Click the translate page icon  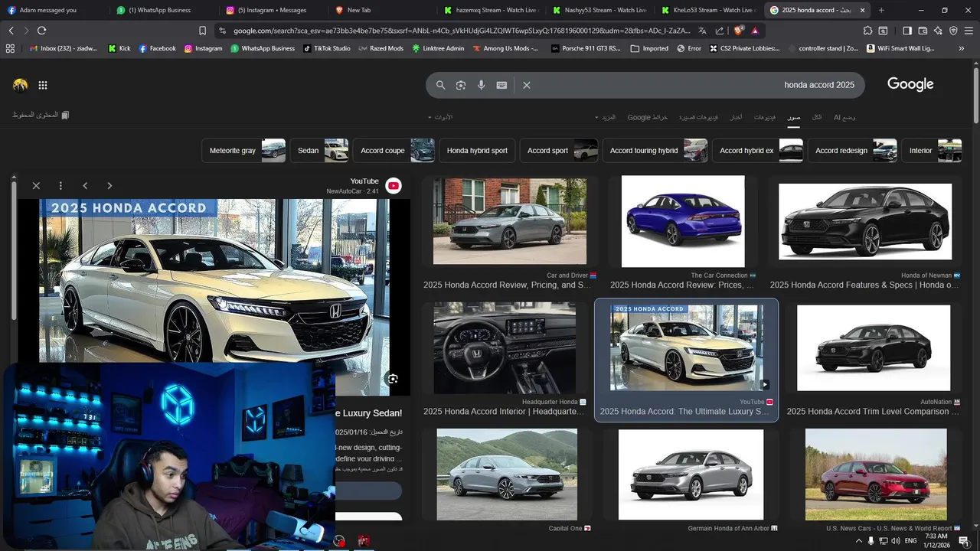pos(703,31)
